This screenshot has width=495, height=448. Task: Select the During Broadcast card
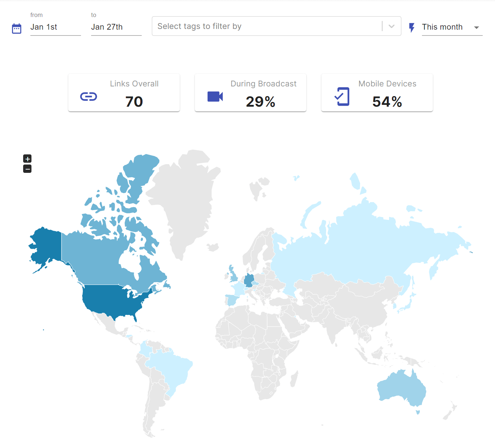point(251,93)
